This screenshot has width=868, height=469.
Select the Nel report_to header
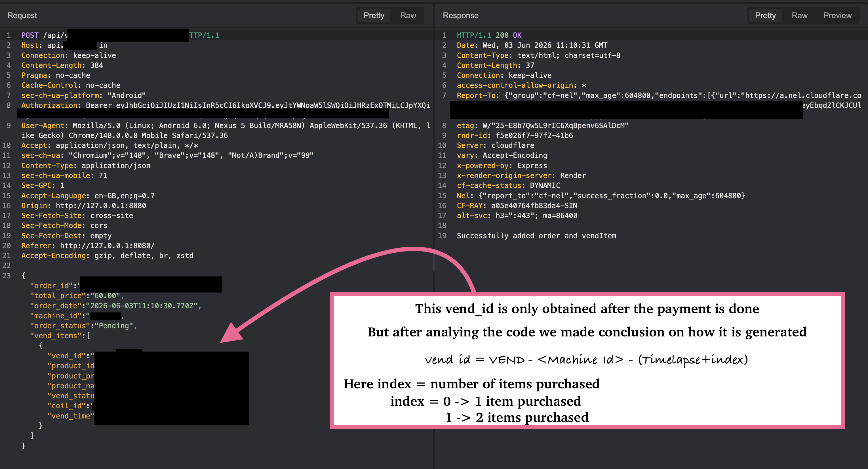(601, 196)
